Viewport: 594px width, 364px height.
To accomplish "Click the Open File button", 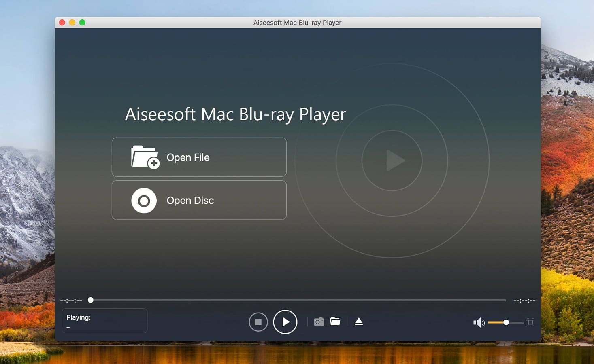I will 199,157.
